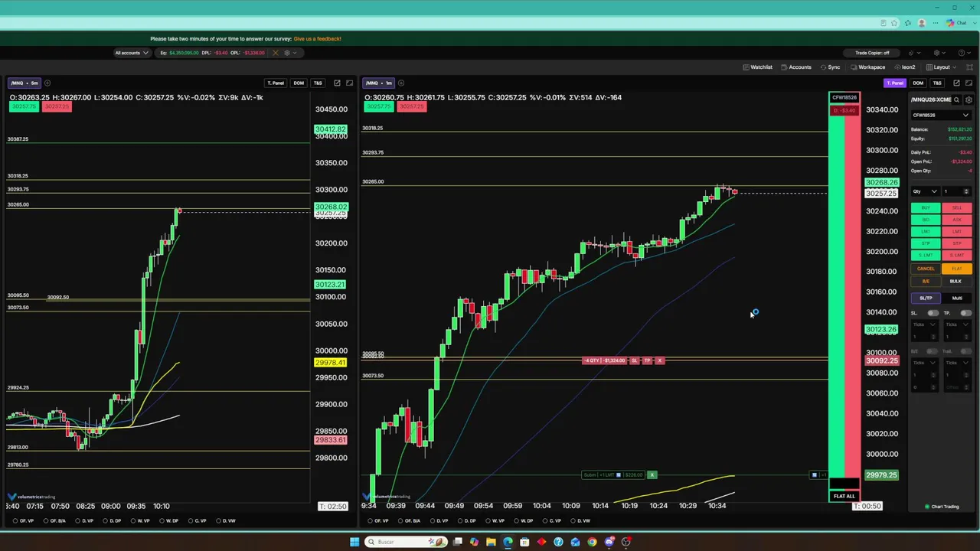Expand the Layout dropdown
This screenshot has width=980, height=551.
click(x=940, y=67)
